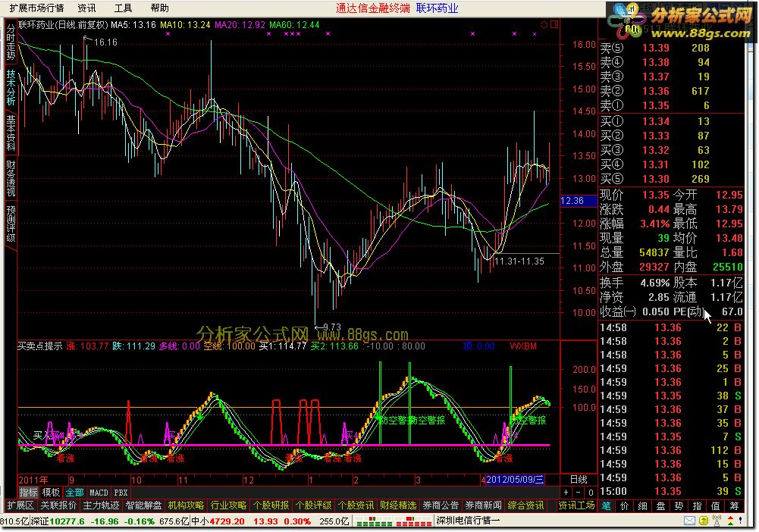Open 财经精选 tab
Image resolution: width=759 pixels, height=532 pixels.
[398, 505]
